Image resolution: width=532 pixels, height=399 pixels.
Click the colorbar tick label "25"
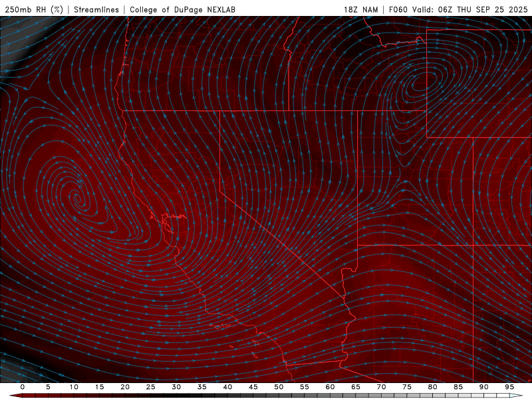point(151,387)
